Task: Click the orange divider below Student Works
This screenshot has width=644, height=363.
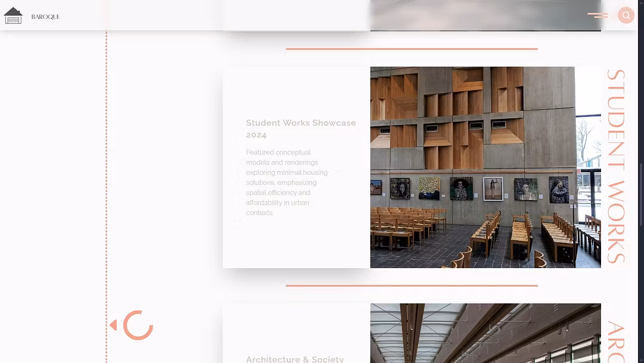Action: tap(411, 285)
